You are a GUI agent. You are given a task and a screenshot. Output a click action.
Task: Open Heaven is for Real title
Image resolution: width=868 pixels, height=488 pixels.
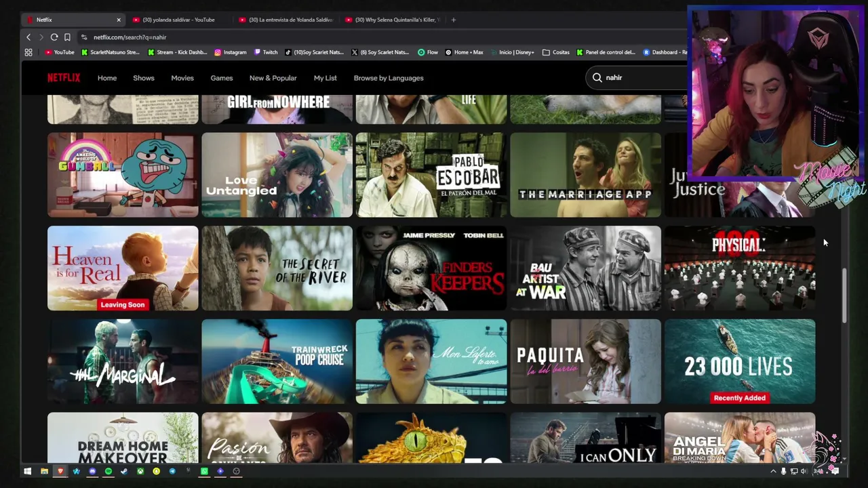pyautogui.click(x=123, y=268)
